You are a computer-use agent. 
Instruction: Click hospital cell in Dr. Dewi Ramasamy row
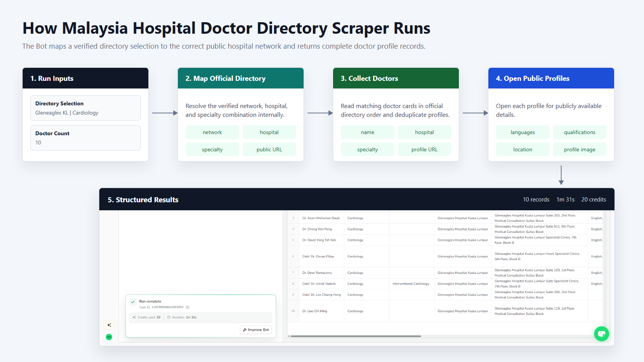pyautogui.click(x=463, y=273)
